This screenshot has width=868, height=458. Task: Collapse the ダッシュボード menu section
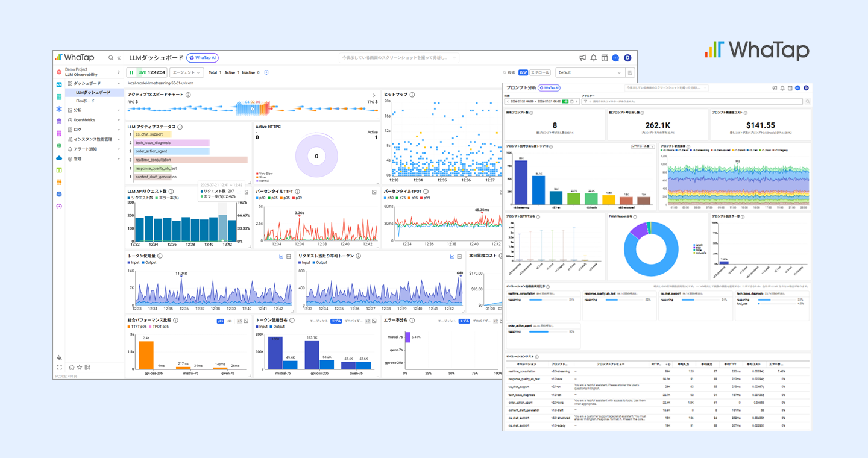point(93,83)
